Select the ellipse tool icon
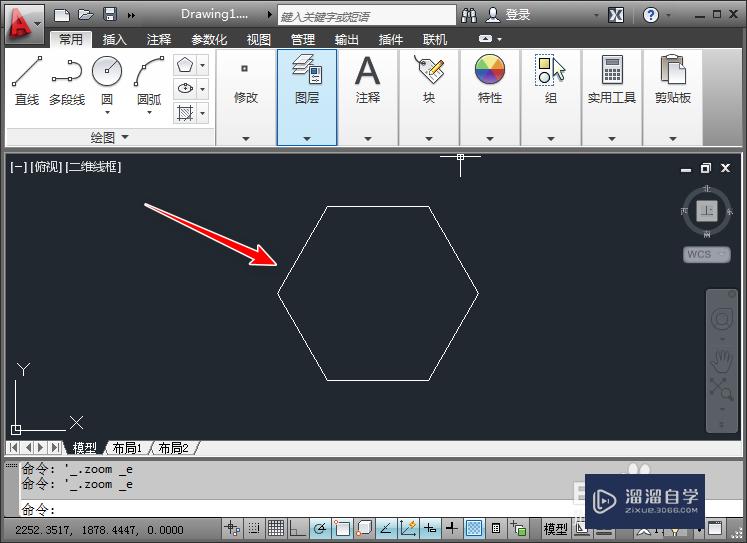747x543 pixels. (185, 89)
